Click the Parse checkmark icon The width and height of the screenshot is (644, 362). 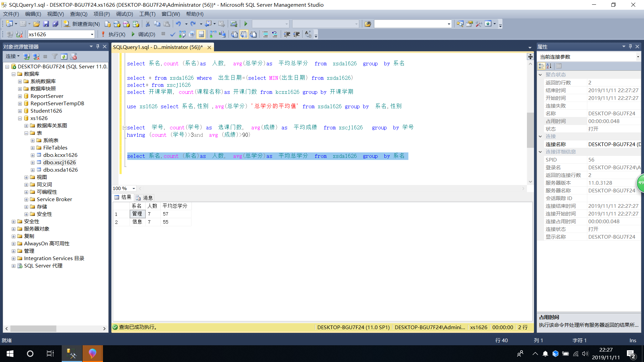(x=172, y=34)
